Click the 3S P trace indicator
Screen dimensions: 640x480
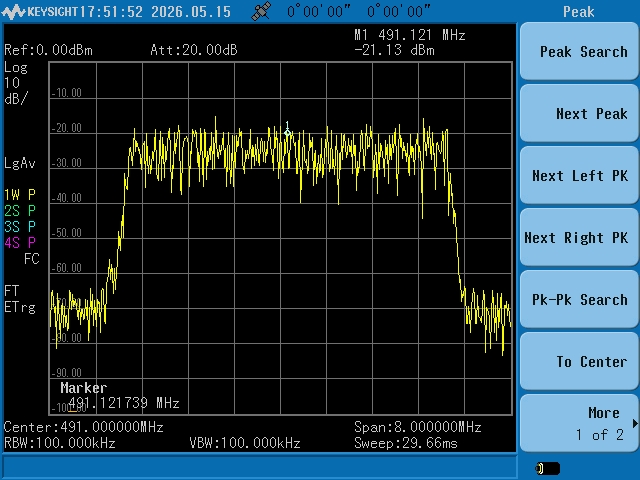click(20, 227)
